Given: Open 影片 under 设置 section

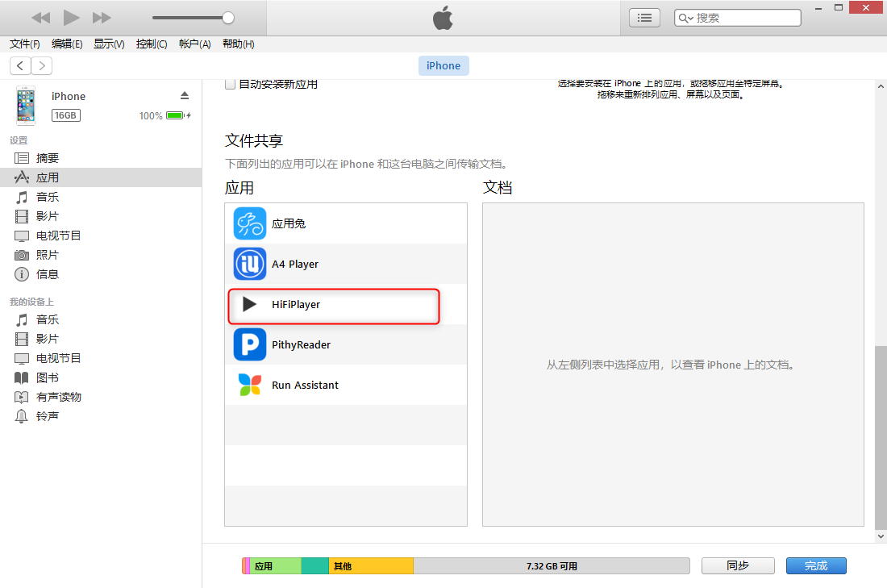Looking at the screenshot, I should (101, 216).
